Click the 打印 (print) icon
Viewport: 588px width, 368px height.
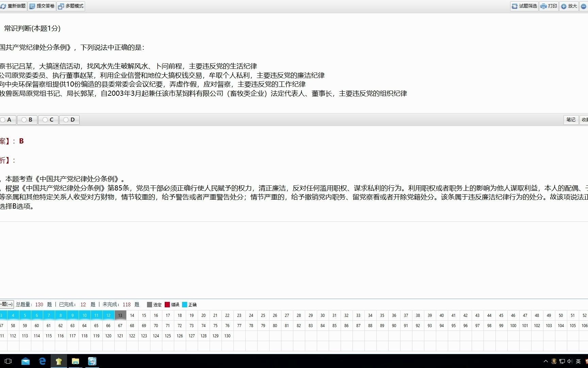[549, 6]
